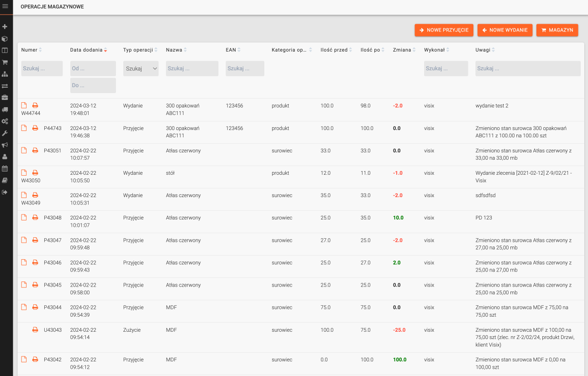Open the wrench tools sidebar icon

[x=5, y=133]
